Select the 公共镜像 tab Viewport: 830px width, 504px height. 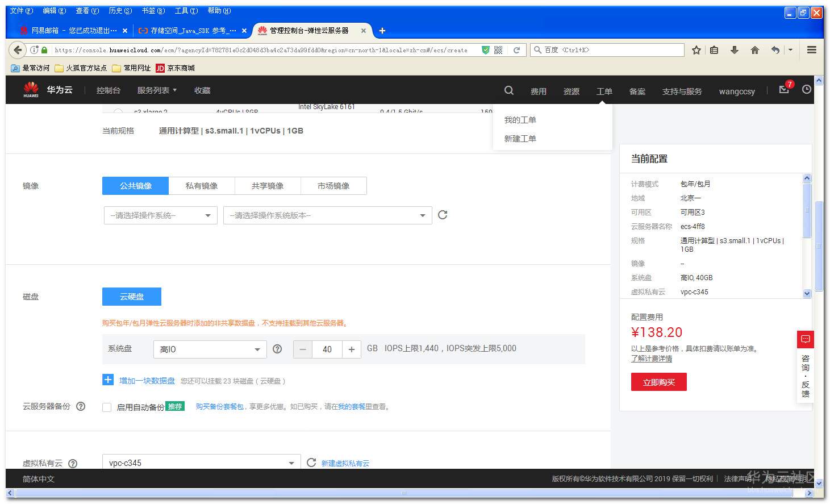(135, 186)
